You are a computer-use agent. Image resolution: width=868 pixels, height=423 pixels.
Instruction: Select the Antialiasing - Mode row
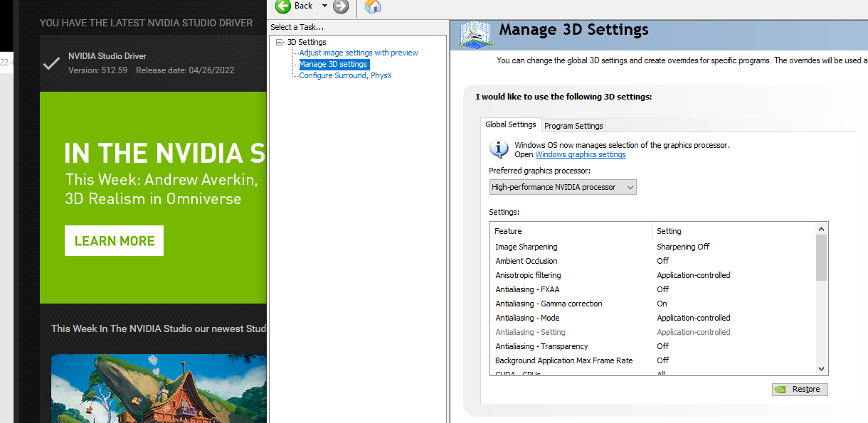tap(652, 318)
